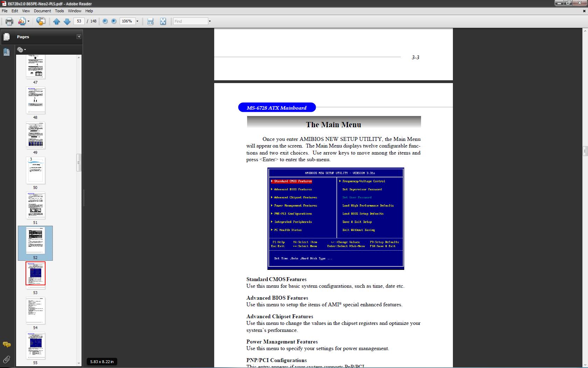Click the 'Advanced BIOS Features' bold heading

tap(277, 298)
